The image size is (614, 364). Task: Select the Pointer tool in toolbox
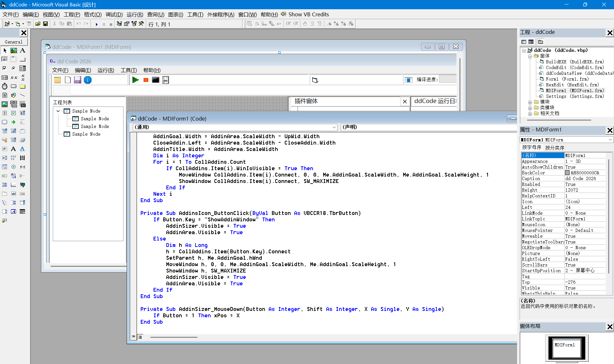pyautogui.click(x=5, y=51)
